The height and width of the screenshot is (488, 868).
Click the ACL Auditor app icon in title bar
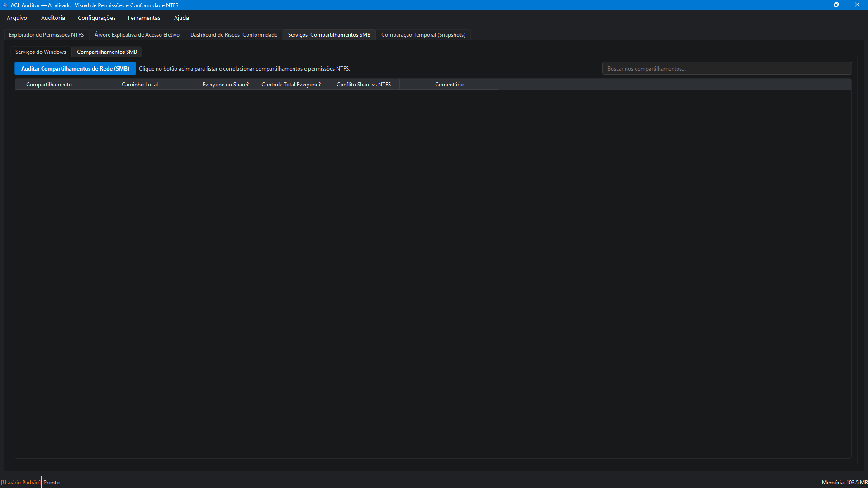(5, 5)
